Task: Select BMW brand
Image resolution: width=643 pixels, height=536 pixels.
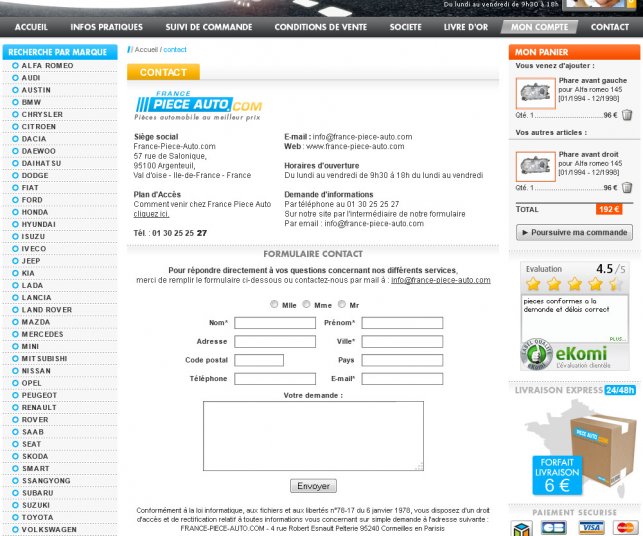Action: click(31, 102)
